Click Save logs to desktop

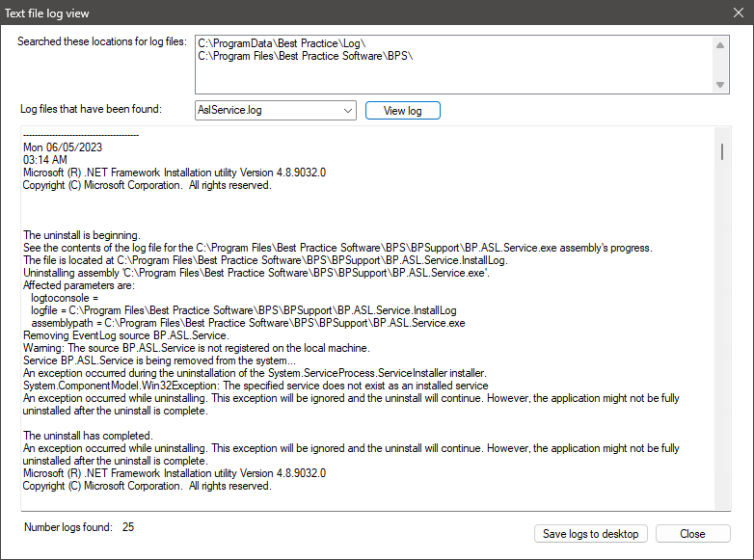[x=590, y=534]
